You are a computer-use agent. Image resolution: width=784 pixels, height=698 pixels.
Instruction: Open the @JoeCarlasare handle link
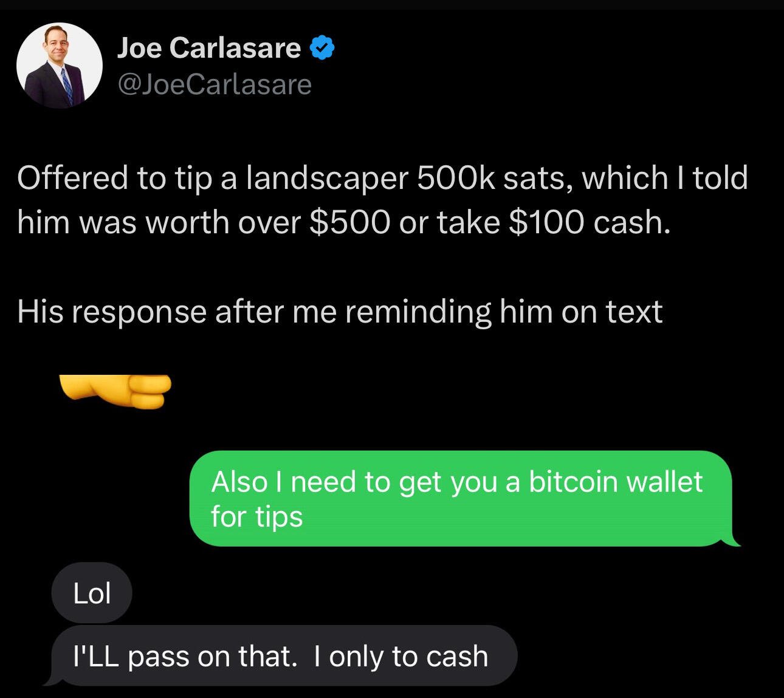tap(214, 84)
